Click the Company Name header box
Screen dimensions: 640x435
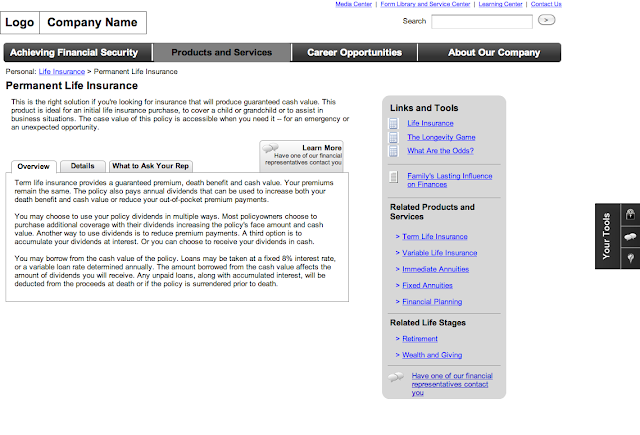tap(93, 22)
